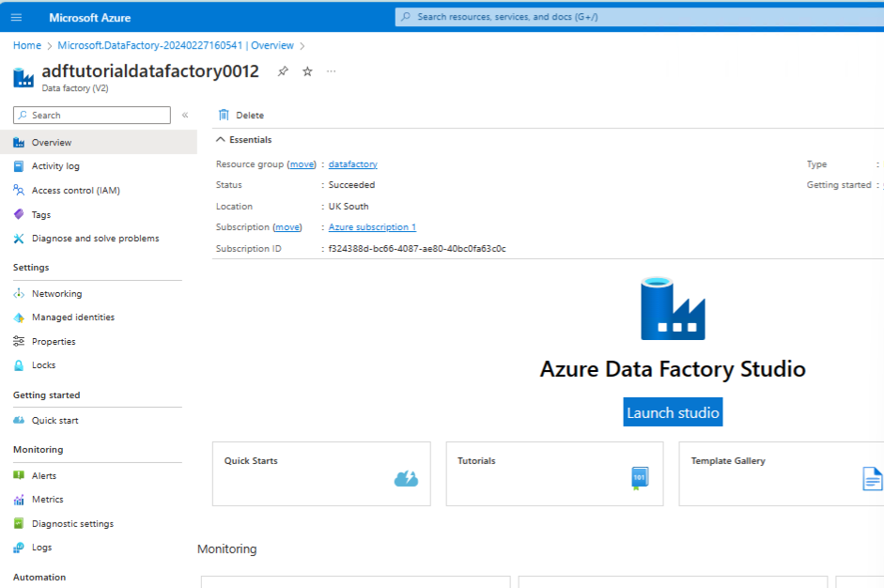Click the Diagnose and solve problems icon
The height and width of the screenshot is (588, 884).
(x=19, y=239)
